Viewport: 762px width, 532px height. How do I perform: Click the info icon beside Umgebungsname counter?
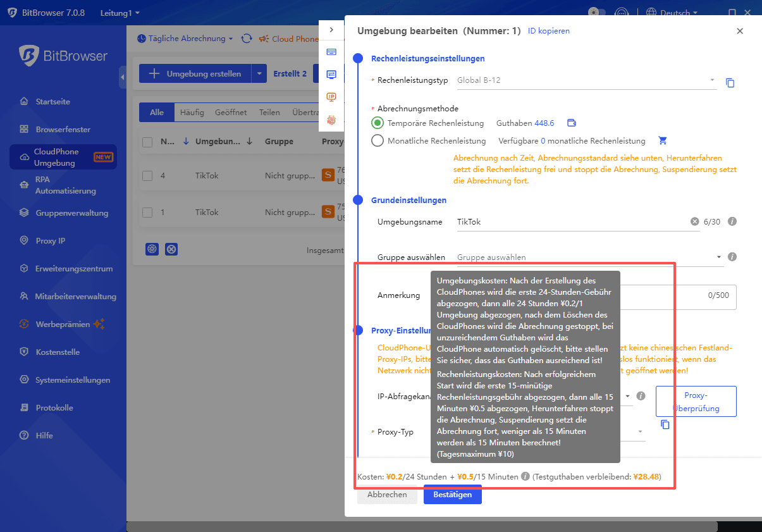pos(732,221)
